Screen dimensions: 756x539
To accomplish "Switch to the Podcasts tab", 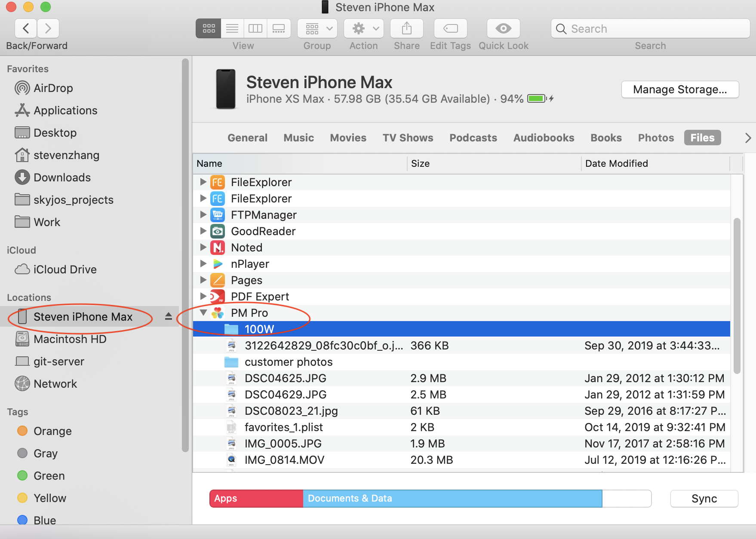I will pos(473,138).
